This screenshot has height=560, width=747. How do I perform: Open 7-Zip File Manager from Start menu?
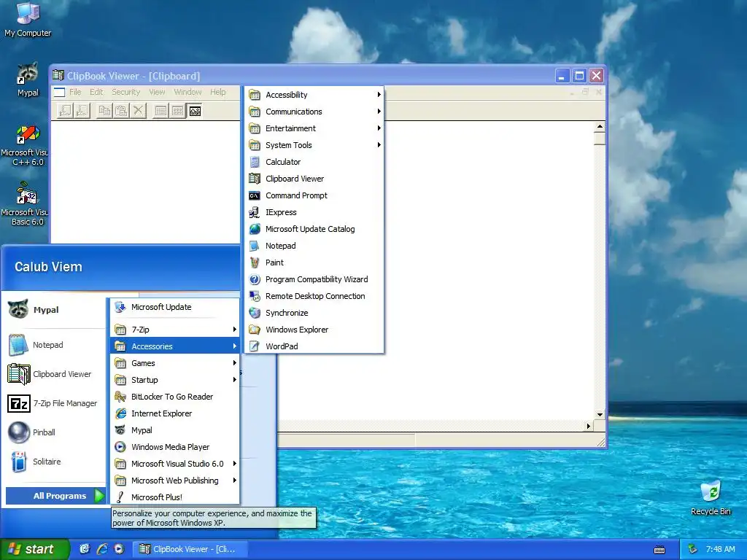(54, 403)
